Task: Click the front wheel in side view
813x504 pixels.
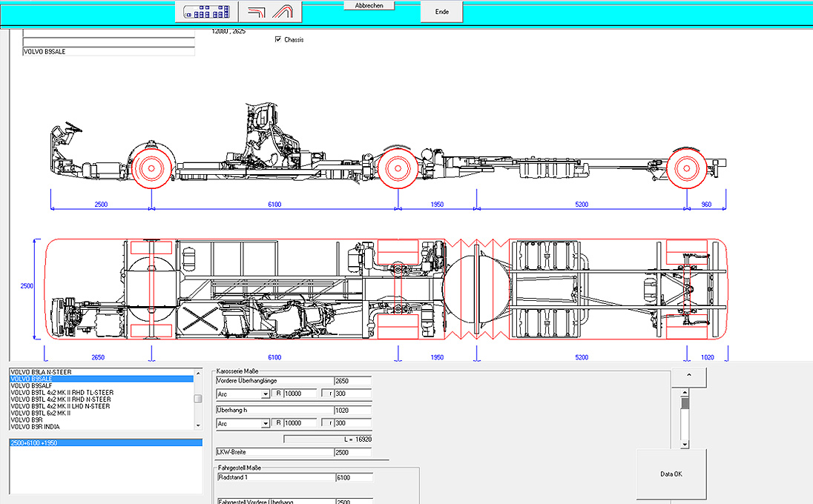Action: point(151,168)
